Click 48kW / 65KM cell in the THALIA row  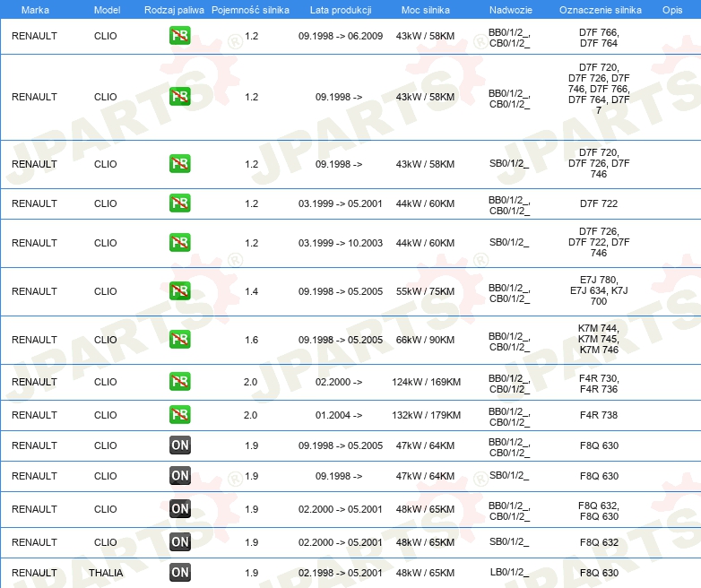pos(425,573)
